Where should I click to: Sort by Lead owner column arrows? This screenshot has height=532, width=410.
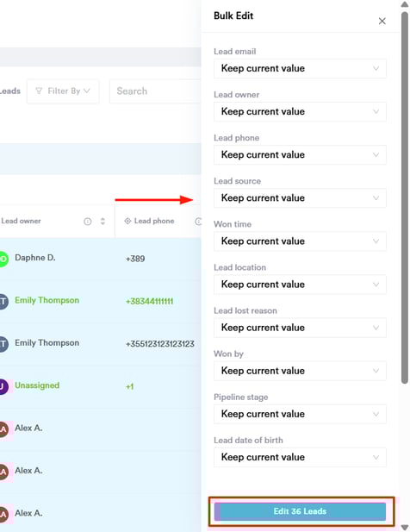pos(102,222)
